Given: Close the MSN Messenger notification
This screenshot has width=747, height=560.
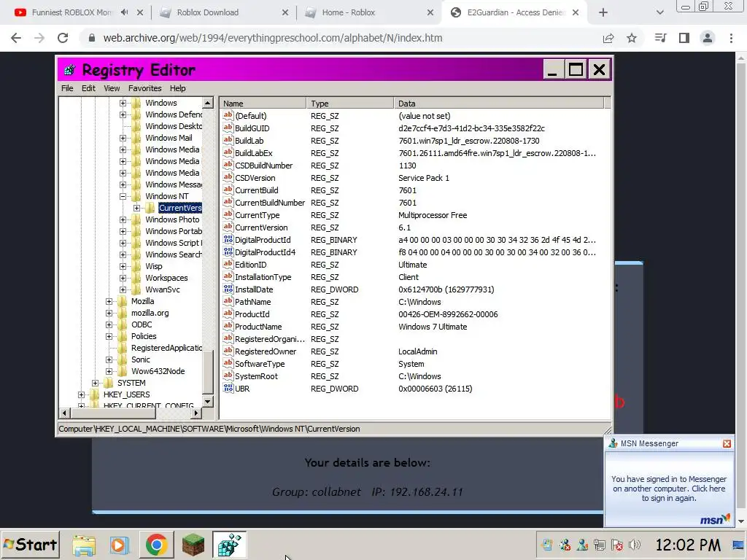Looking at the screenshot, I should tap(727, 443).
